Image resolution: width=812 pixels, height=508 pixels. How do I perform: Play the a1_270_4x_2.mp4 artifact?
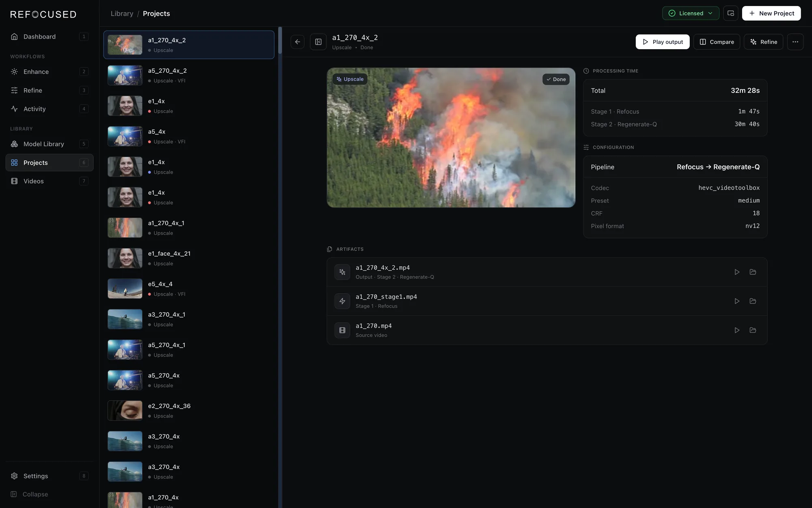click(x=736, y=272)
